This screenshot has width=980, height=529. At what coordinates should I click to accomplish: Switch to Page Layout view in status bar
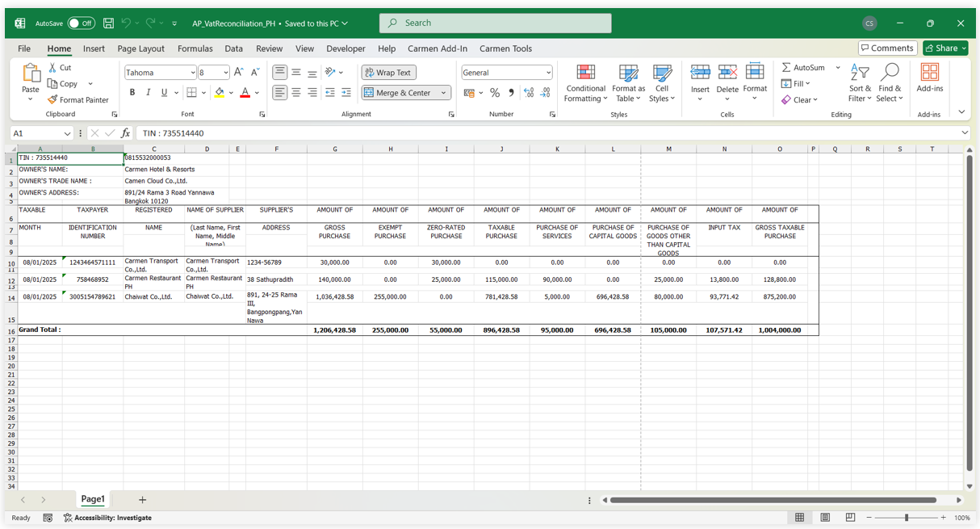[x=825, y=518]
